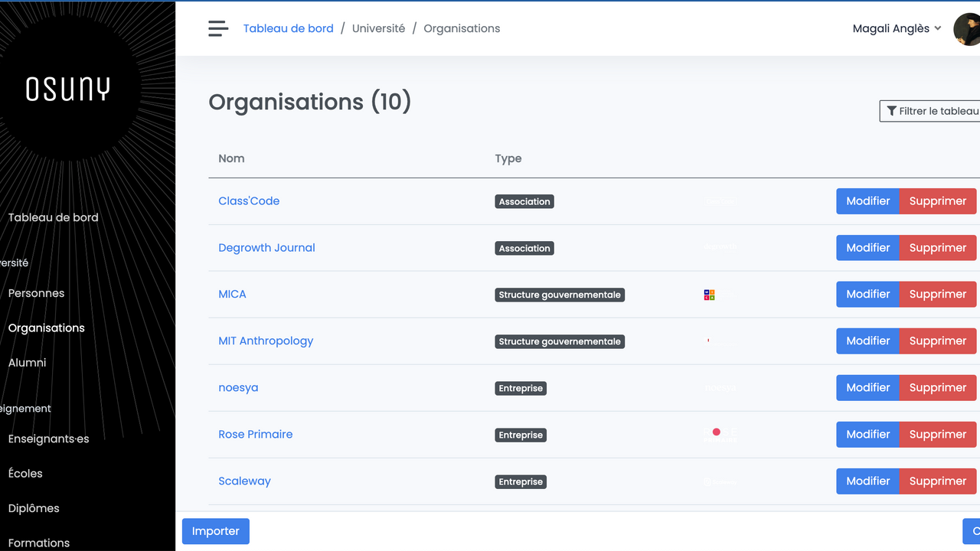This screenshot has width=980, height=551.
Task: Select Écoles from the sidebar
Action: 24,473
